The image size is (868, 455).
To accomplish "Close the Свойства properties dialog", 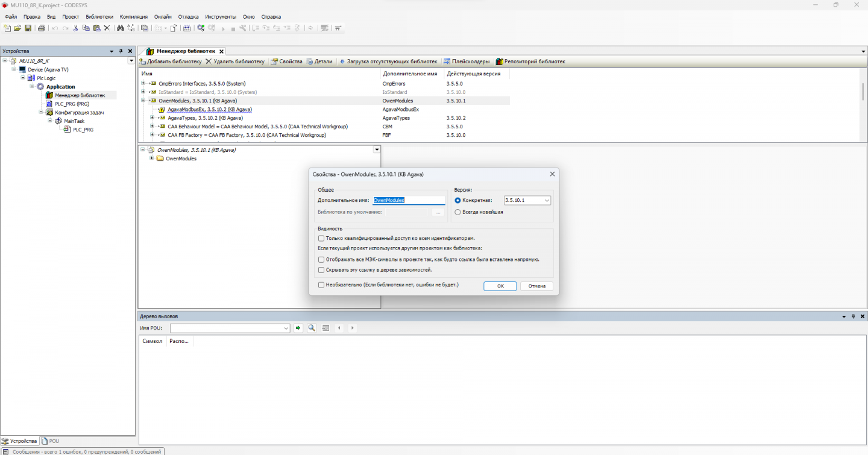I will pyautogui.click(x=552, y=174).
